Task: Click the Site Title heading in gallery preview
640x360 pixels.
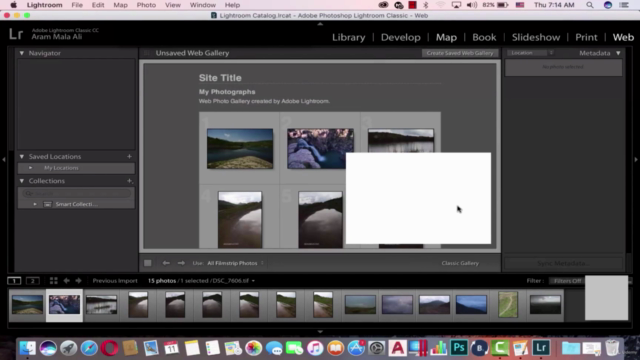Action: (220, 78)
